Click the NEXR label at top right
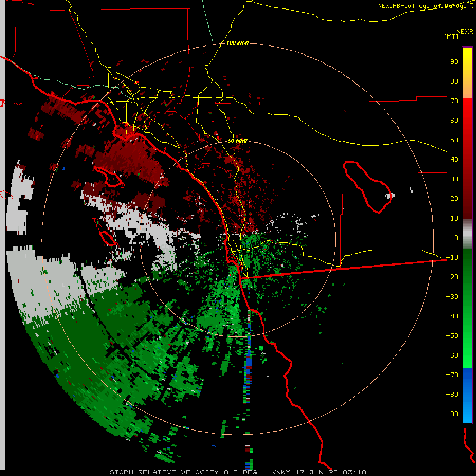Viewport: 476px width, 476px height. click(465, 31)
